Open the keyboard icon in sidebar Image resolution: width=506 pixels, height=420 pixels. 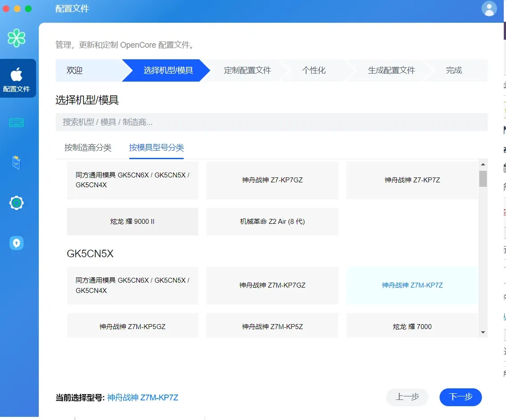[x=16, y=122]
